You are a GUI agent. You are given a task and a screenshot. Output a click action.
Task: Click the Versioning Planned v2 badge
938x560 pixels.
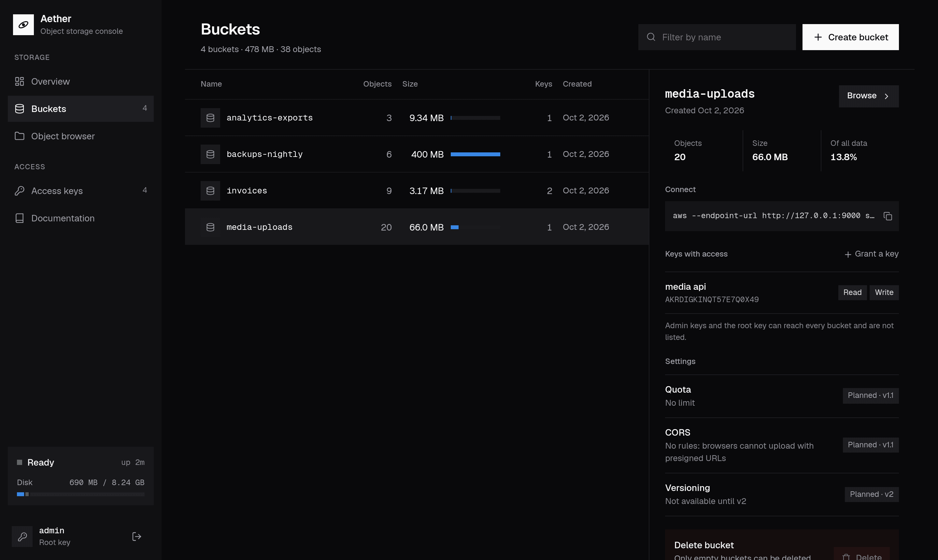coord(872,494)
